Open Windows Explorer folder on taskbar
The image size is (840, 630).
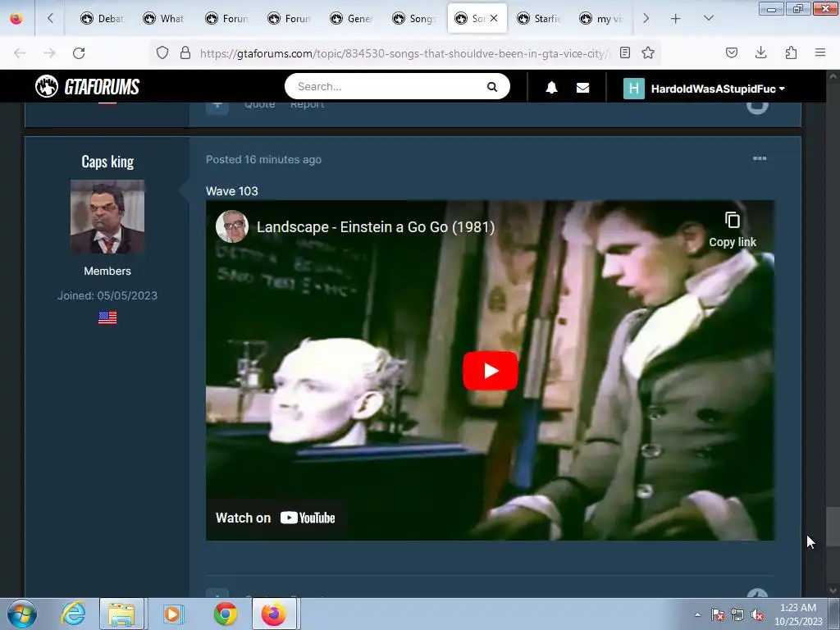(x=121, y=614)
